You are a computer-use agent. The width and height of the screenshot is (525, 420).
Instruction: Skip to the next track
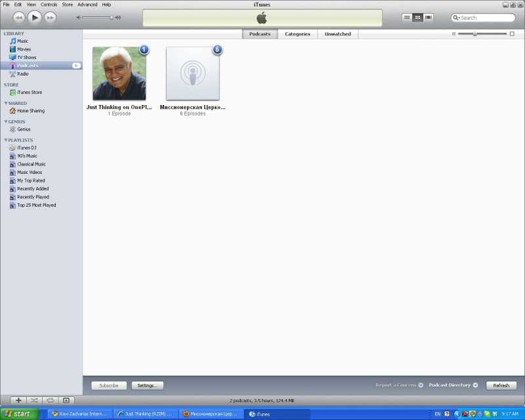(50, 18)
